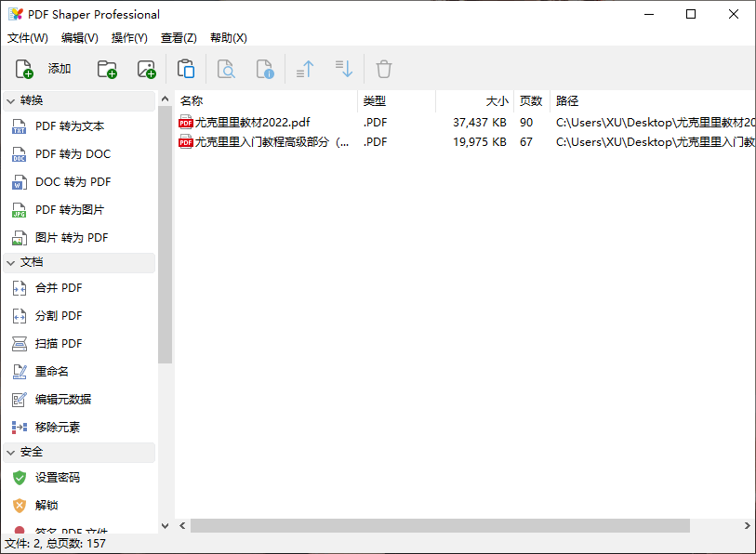Click the page count 67 cell
This screenshot has width=756, height=554.
click(526, 142)
